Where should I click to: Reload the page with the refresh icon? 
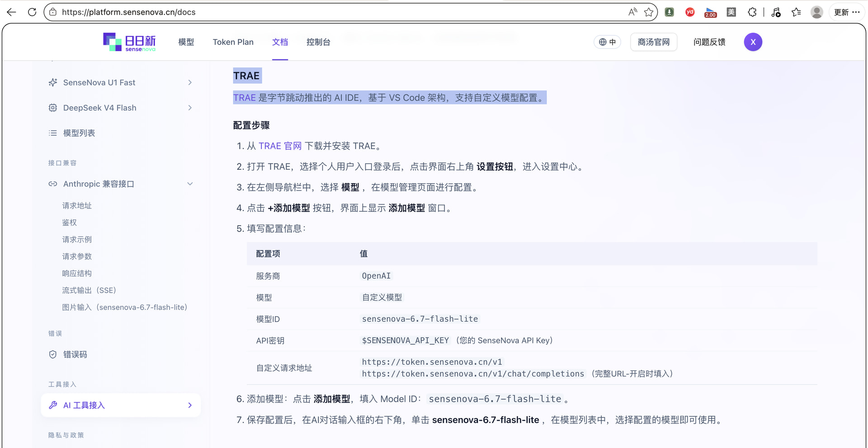[32, 12]
